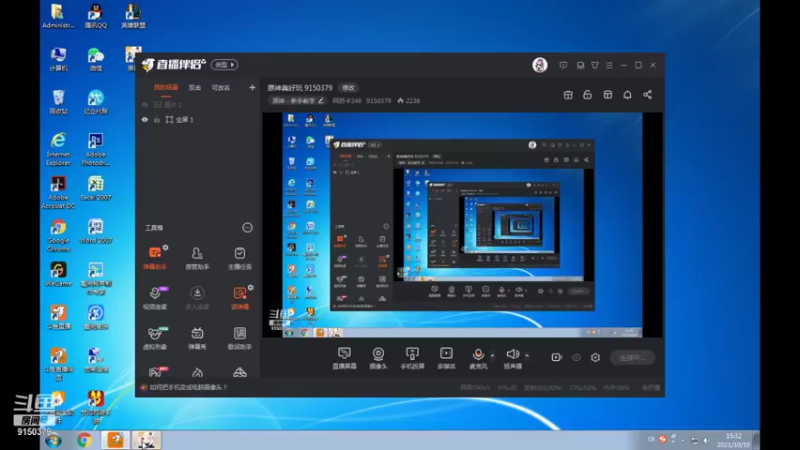
Task: Add a new scene with plus
Action: point(252,88)
